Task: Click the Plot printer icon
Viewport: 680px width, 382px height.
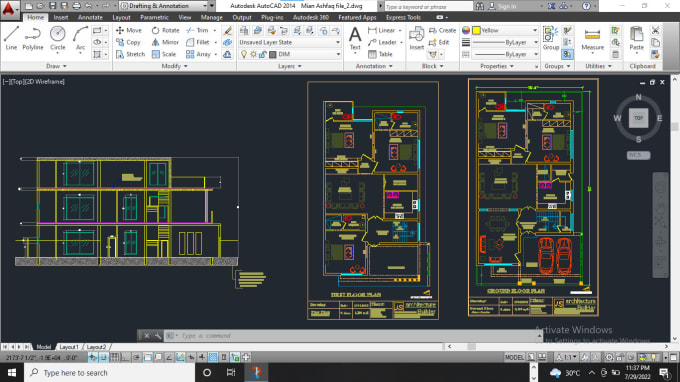Action: click(76, 6)
